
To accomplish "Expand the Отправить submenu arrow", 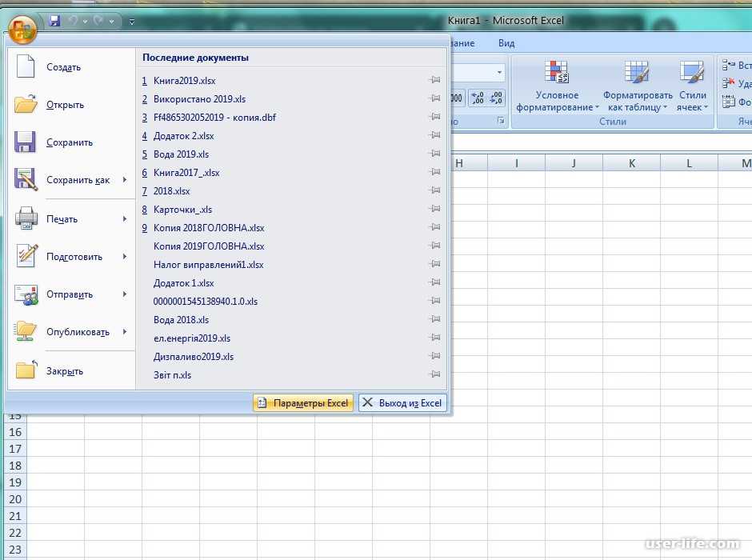I will pos(125,294).
